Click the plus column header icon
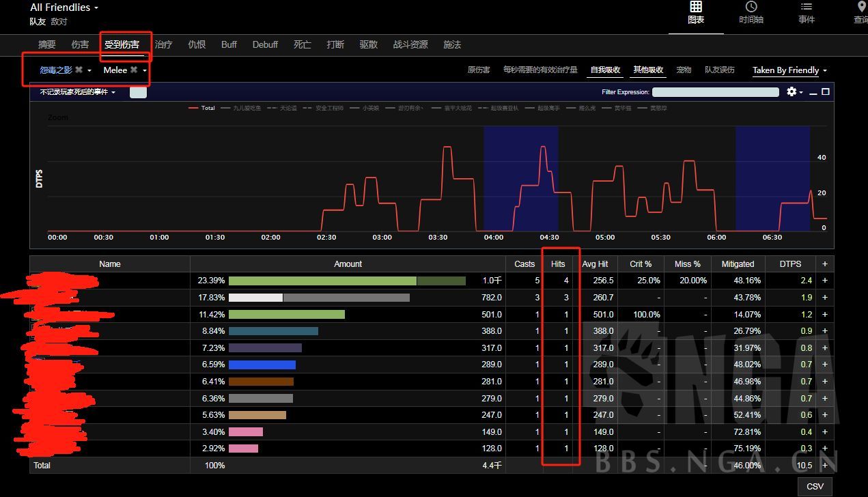 824,264
